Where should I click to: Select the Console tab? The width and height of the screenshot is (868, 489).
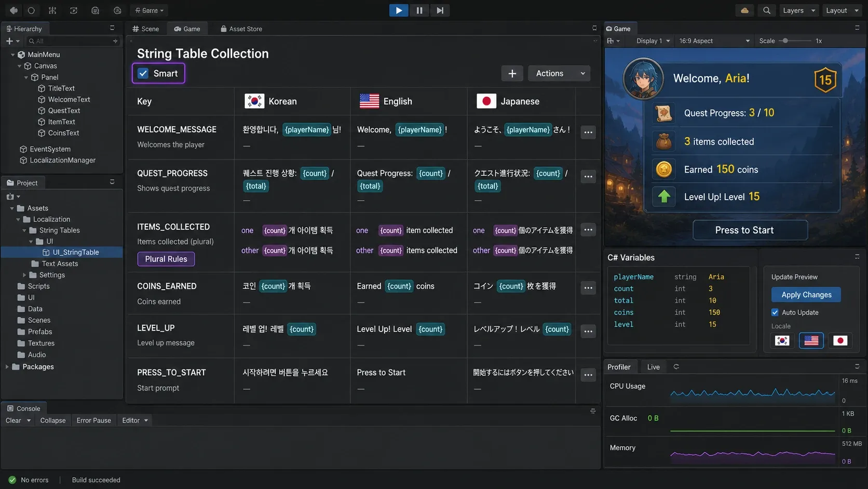tap(23, 408)
